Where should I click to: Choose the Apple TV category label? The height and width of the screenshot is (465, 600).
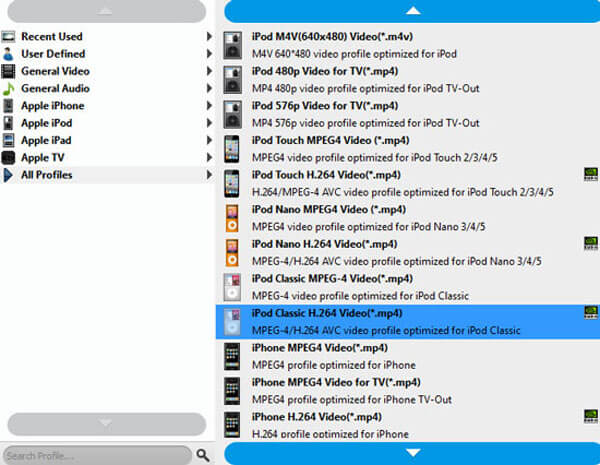click(43, 158)
